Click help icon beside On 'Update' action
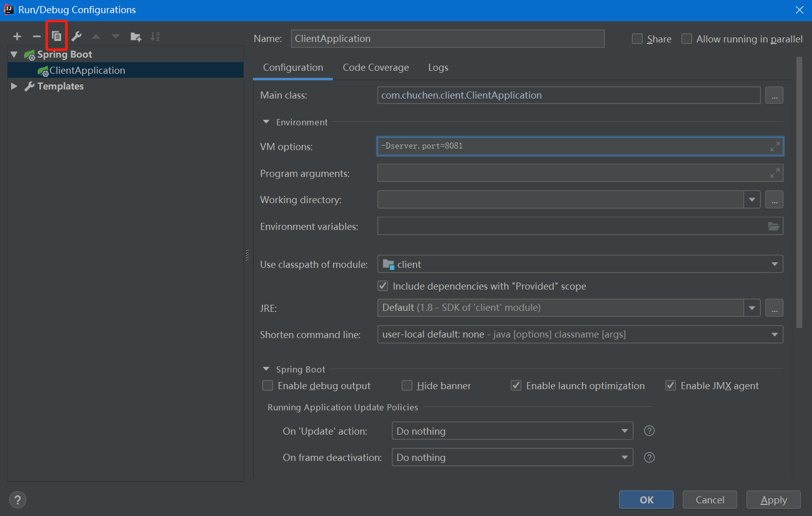Screen dimensions: 812x516 (649, 431)
